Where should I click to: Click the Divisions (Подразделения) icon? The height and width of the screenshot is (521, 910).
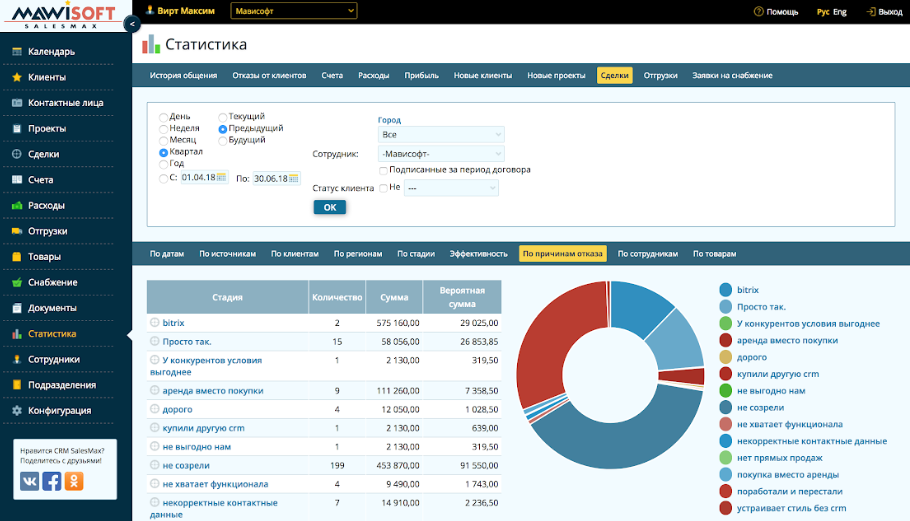click(17, 385)
